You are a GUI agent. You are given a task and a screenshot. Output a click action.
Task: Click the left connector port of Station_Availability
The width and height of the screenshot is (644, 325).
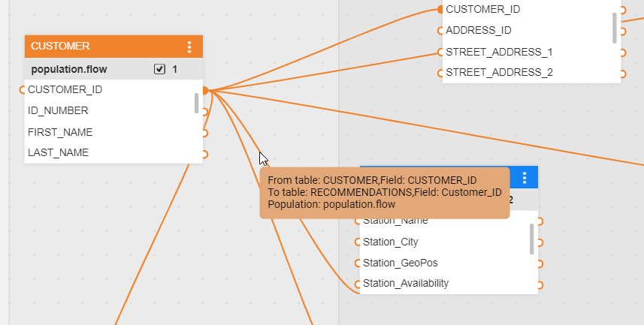358,284
